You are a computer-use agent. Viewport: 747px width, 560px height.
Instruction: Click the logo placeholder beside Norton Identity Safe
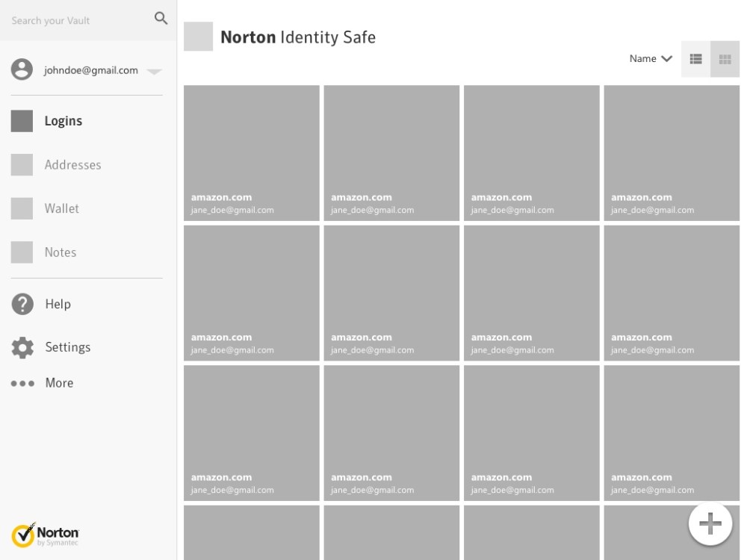[x=198, y=37]
